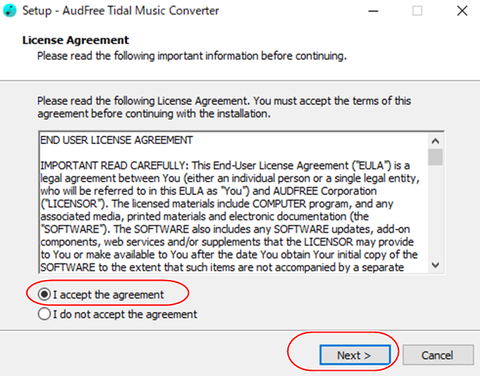The height and width of the screenshot is (376, 480).
Task: Click inside the license agreement text box
Action: (233, 203)
